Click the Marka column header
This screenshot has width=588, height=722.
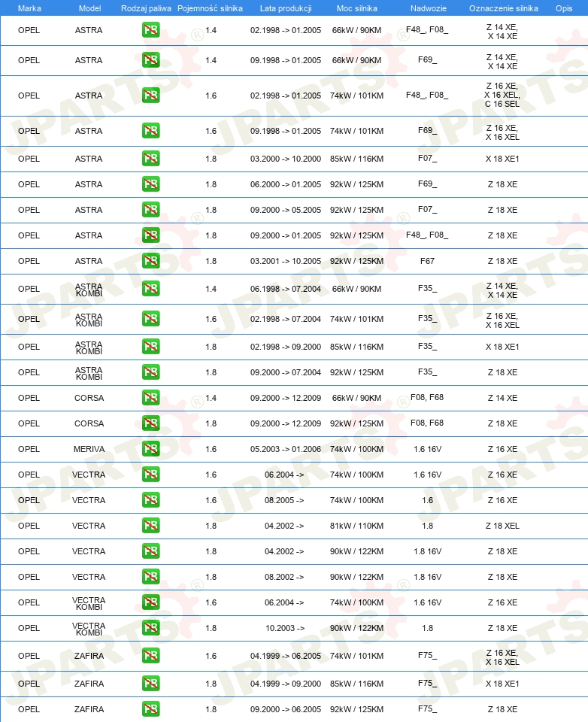click(x=29, y=8)
